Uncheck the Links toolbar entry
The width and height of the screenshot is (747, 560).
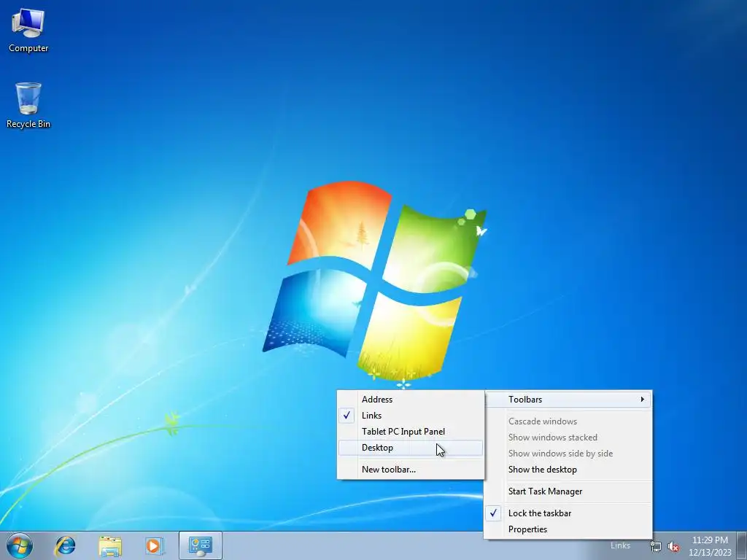click(x=411, y=416)
